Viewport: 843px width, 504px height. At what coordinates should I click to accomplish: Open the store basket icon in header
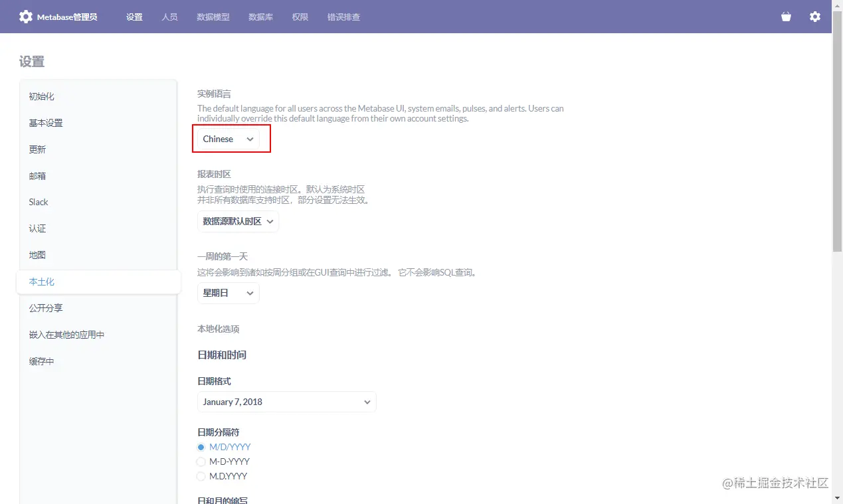(x=786, y=17)
